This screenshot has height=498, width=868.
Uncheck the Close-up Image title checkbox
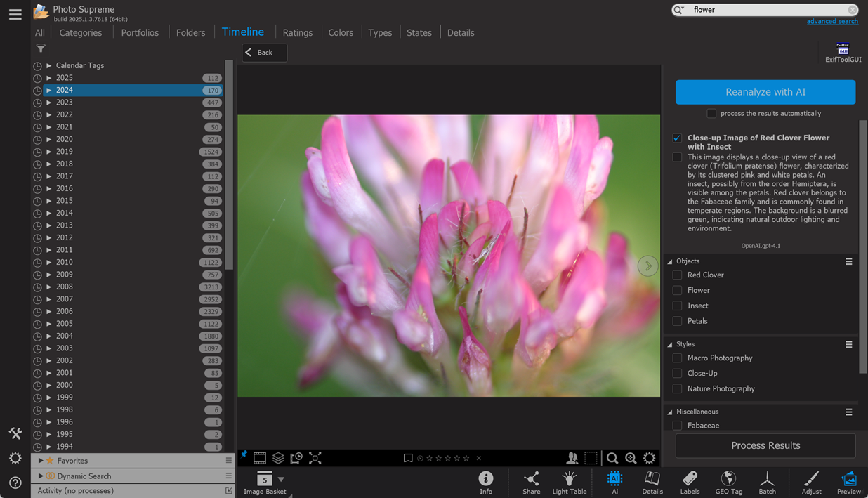(677, 138)
